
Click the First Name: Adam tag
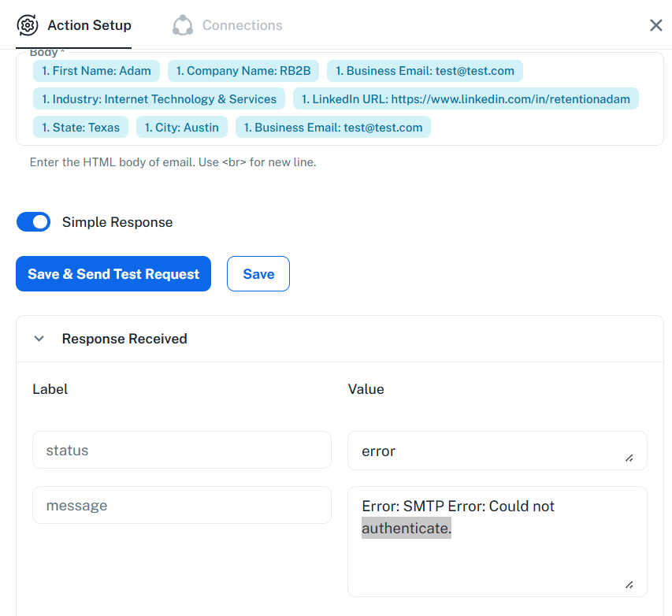point(96,71)
